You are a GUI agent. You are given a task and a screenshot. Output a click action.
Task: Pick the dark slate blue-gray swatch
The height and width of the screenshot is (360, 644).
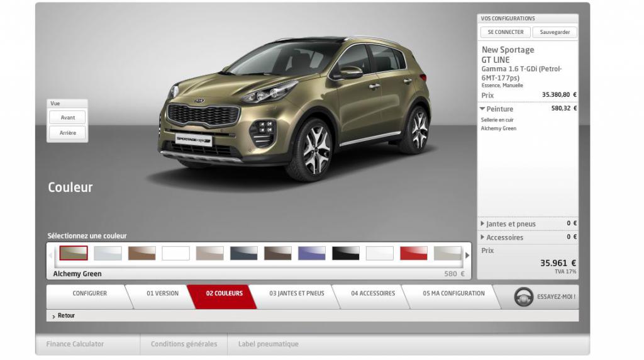(x=244, y=253)
